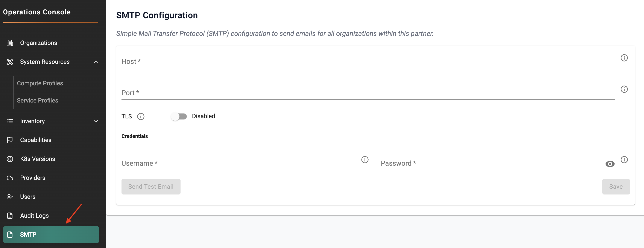Click the Host field info icon
This screenshot has width=644, height=248.
pyautogui.click(x=624, y=58)
